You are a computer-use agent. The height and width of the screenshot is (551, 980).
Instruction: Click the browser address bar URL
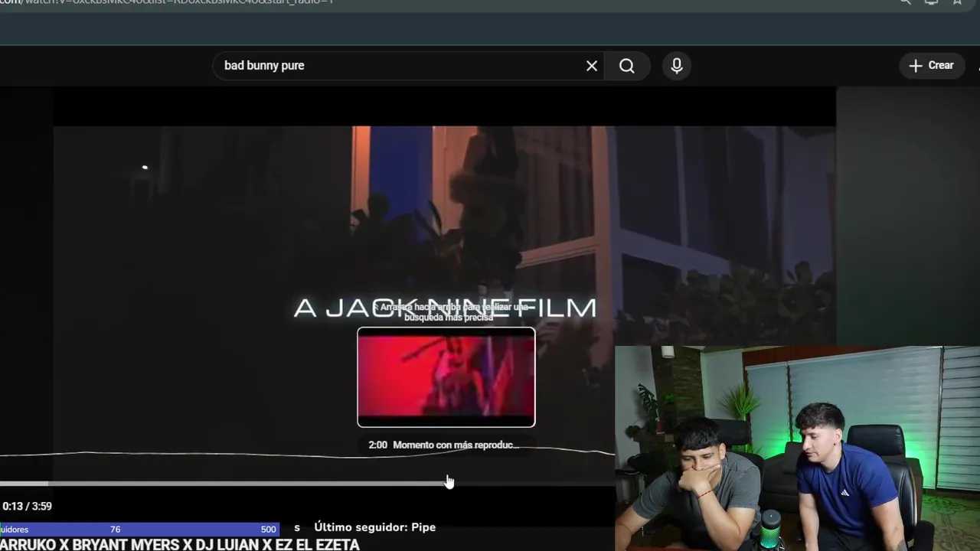pyautogui.click(x=167, y=2)
